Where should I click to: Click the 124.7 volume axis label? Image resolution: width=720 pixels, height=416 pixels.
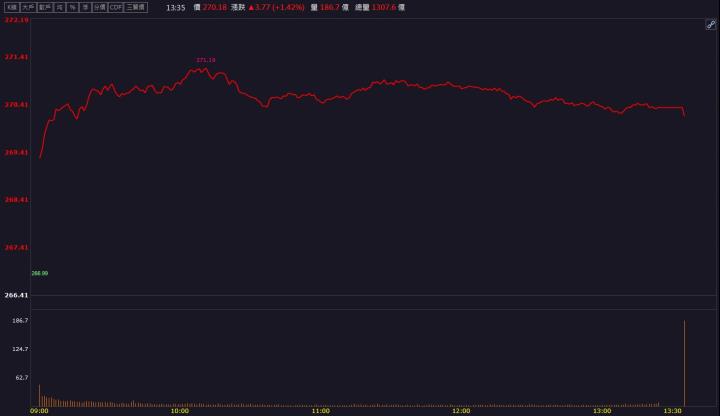(x=20, y=349)
